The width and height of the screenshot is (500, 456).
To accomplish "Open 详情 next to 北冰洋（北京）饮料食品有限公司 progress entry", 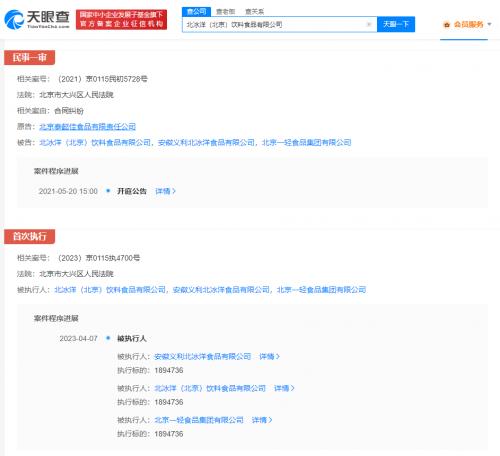I will [x=284, y=388].
